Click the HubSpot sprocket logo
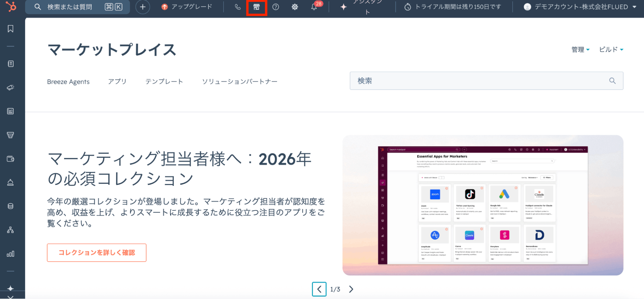Image resolution: width=644 pixels, height=299 pixels. pos(11,6)
